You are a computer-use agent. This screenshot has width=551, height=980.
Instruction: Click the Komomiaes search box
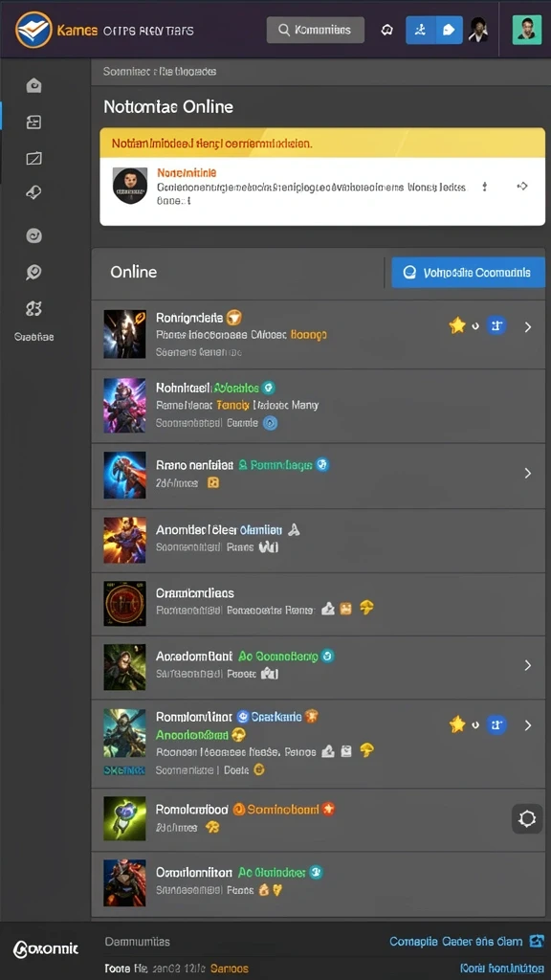coord(316,30)
